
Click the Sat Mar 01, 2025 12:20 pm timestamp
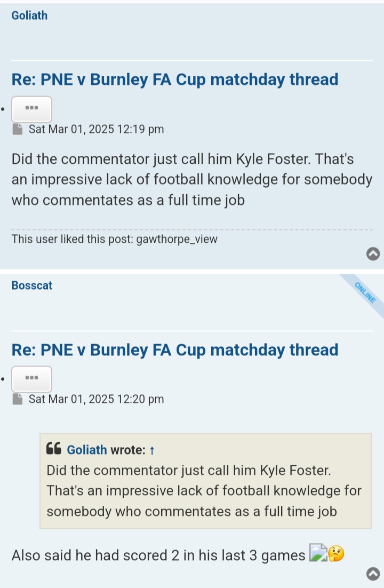click(x=97, y=399)
